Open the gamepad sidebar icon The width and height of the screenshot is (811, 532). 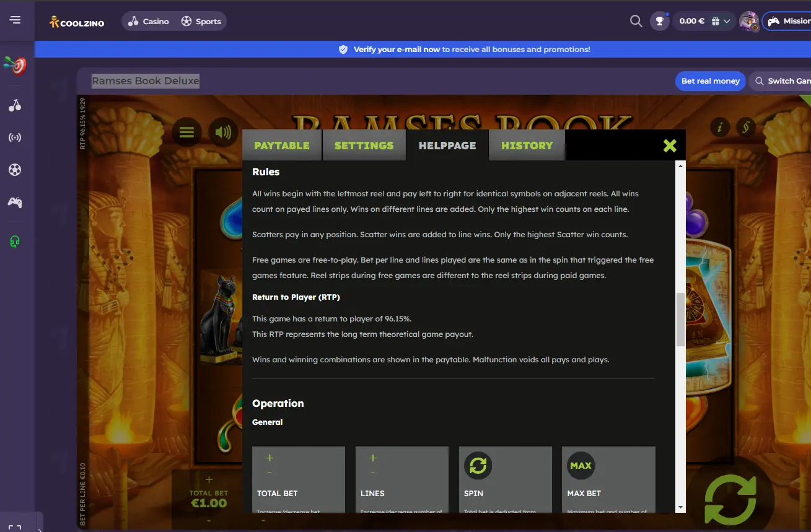(x=15, y=202)
